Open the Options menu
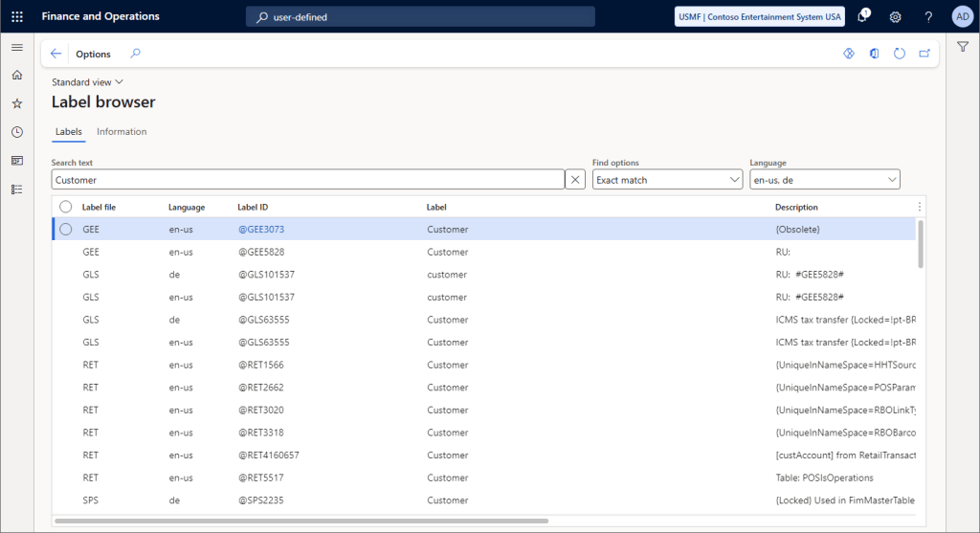This screenshot has height=533, width=980. [93, 54]
